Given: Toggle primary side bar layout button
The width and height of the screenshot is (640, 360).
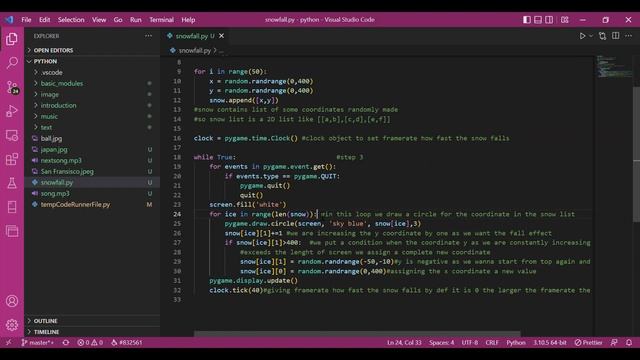Looking at the screenshot, I should [x=527, y=20].
